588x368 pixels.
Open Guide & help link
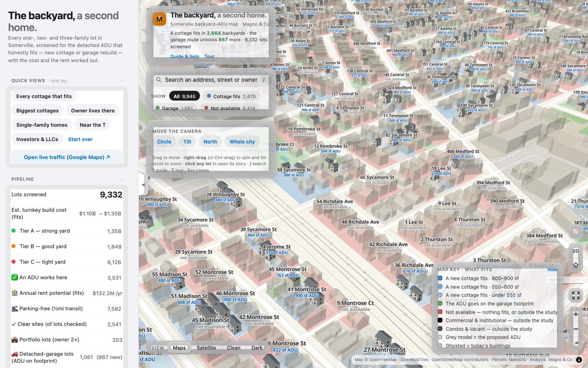pyautogui.click(x=185, y=56)
